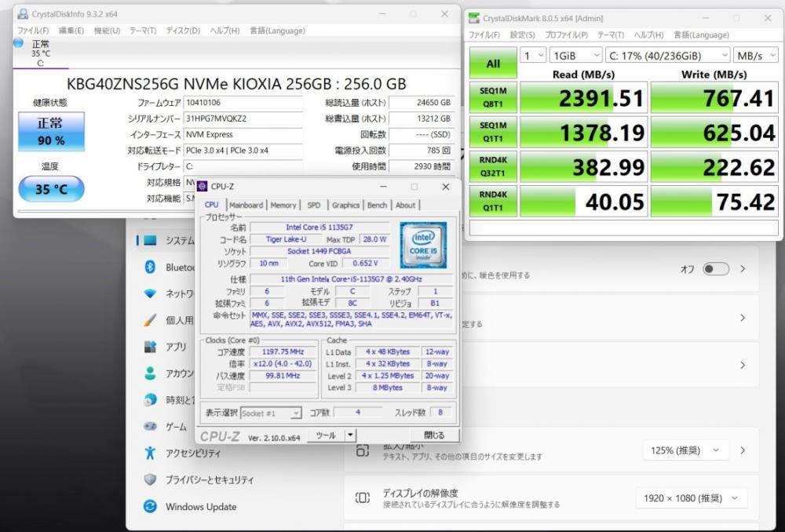Click the ディスプレイの解像度 icon in Settings
Image resolution: width=785 pixels, height=532 pixels.
coord(363,498)
